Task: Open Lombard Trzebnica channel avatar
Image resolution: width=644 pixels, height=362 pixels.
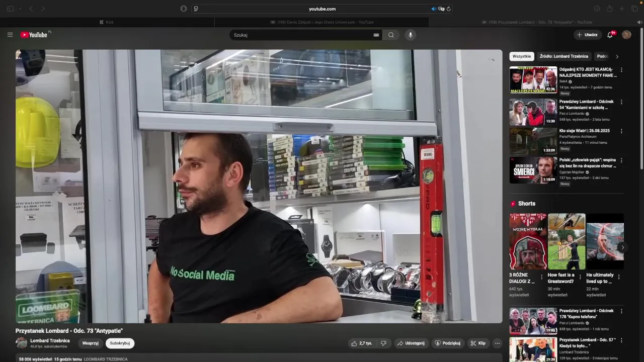Action: (x=22, y=343)
